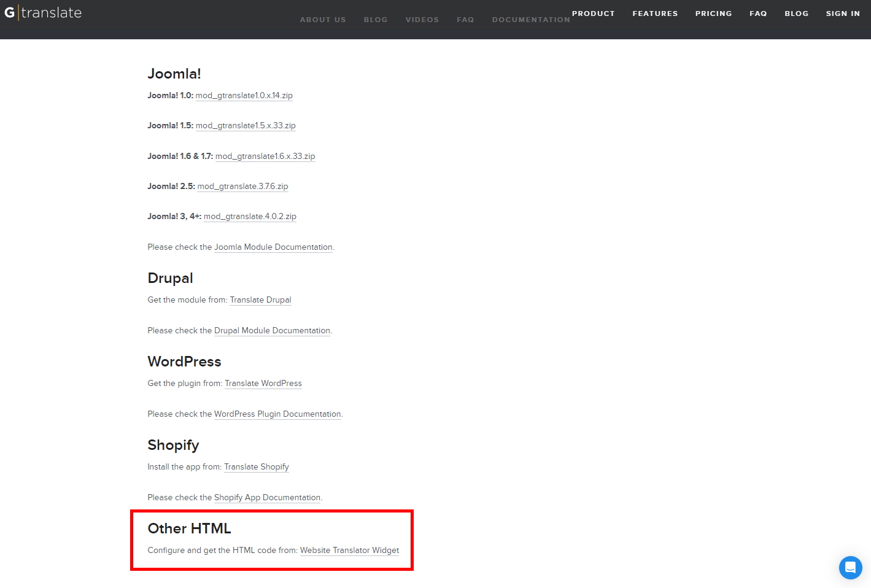Image resolution: width=871 pixels, height=588 pixels.
Task: Click the 'Joomla! 2.5:' label
Action: pyautogui.click(x=171, y=187)
